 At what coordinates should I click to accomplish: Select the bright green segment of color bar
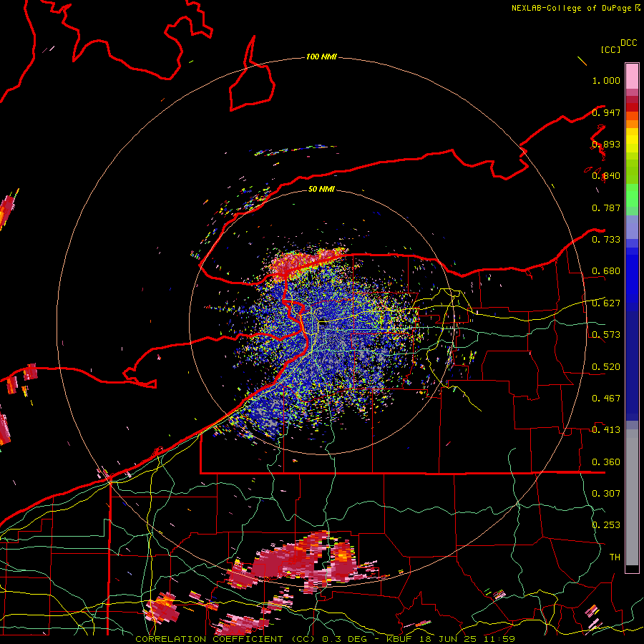632,195
